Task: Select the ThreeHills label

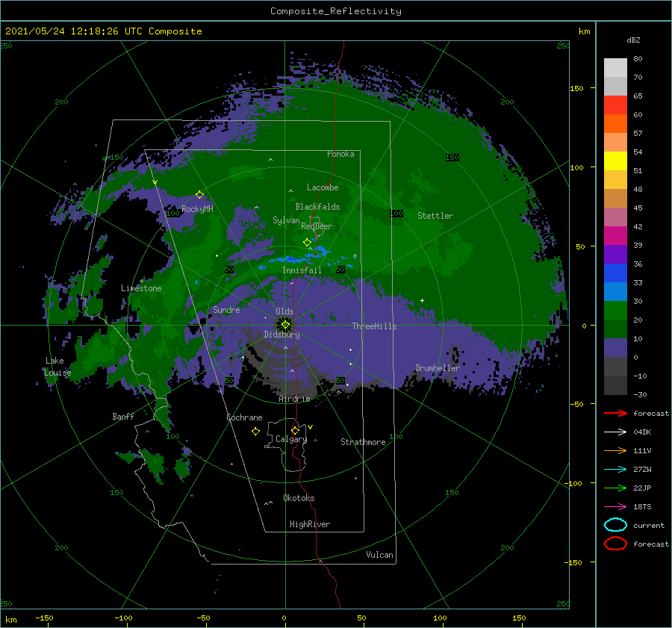Action: (375, 326)
